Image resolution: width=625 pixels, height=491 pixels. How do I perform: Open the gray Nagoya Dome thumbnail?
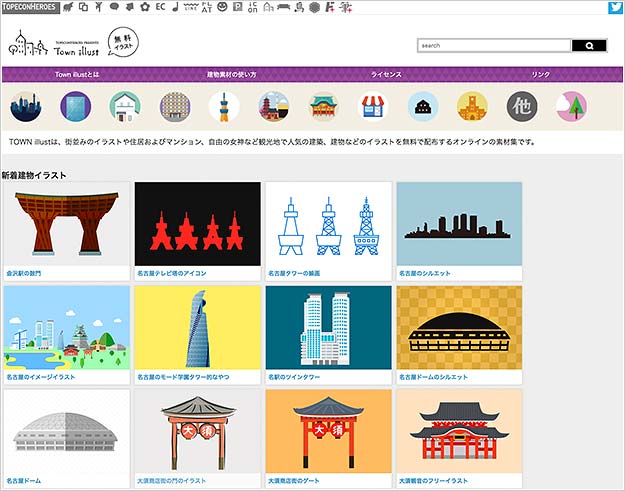click(x=67, y=431)
